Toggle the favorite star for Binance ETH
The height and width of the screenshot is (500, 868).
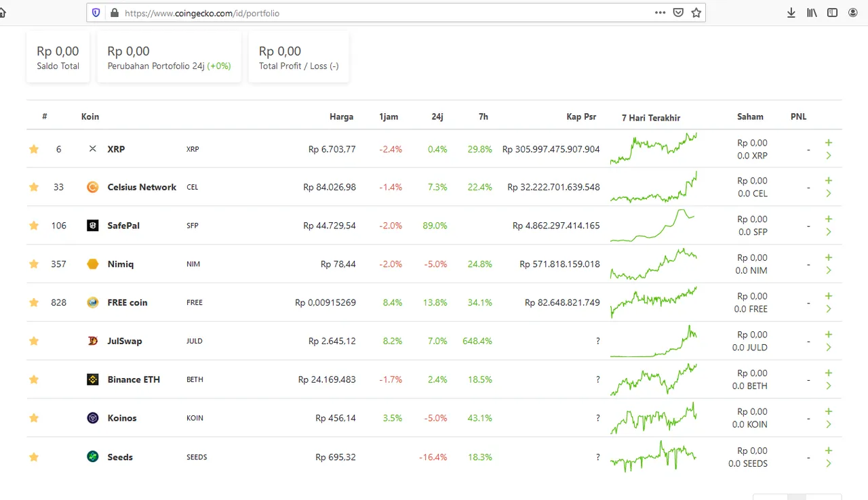point(34,379)
